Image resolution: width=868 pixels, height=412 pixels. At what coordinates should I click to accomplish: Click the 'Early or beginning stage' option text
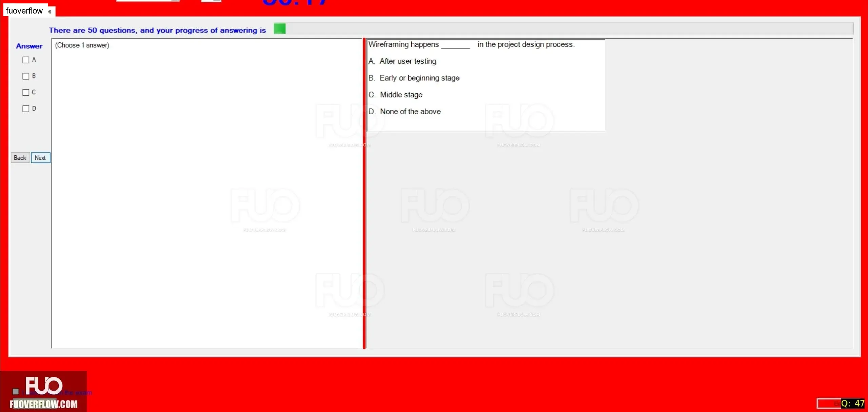click(x=419, y=78)
